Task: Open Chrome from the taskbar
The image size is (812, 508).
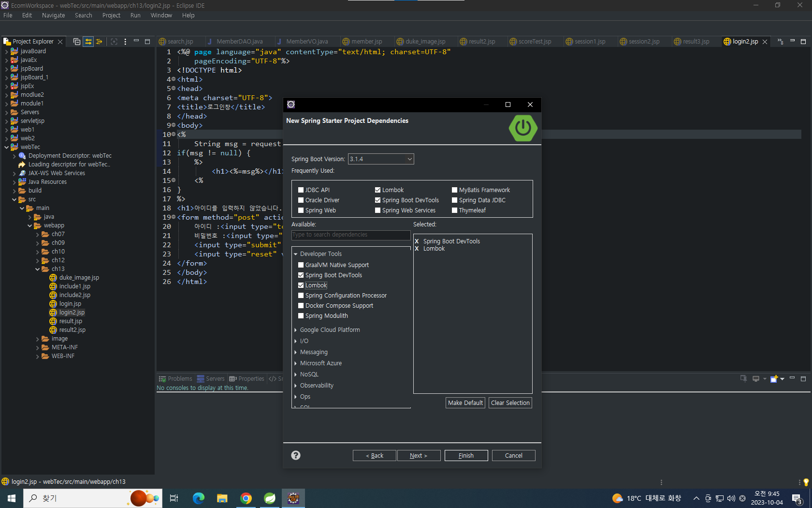Action: pos(246,498)
